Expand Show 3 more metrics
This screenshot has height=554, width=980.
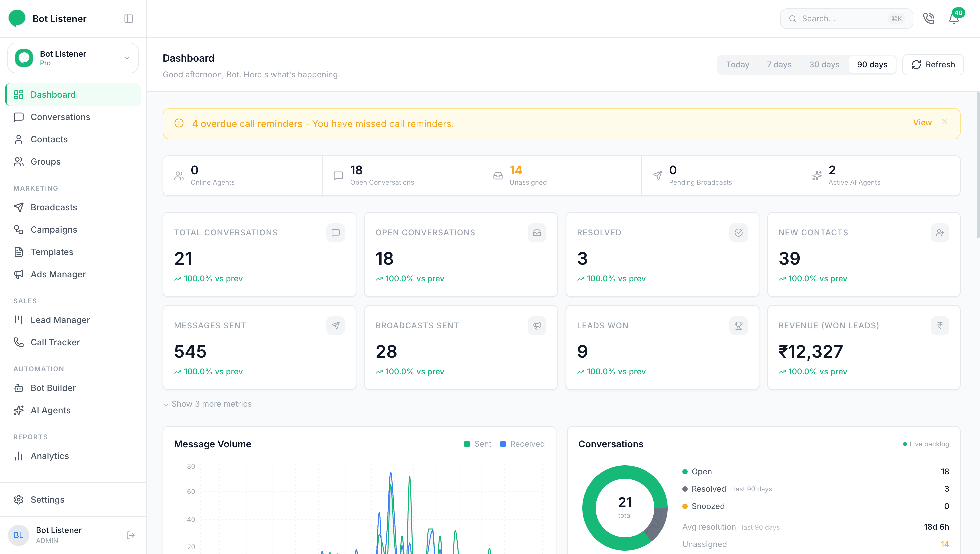[x=207, y=404]
